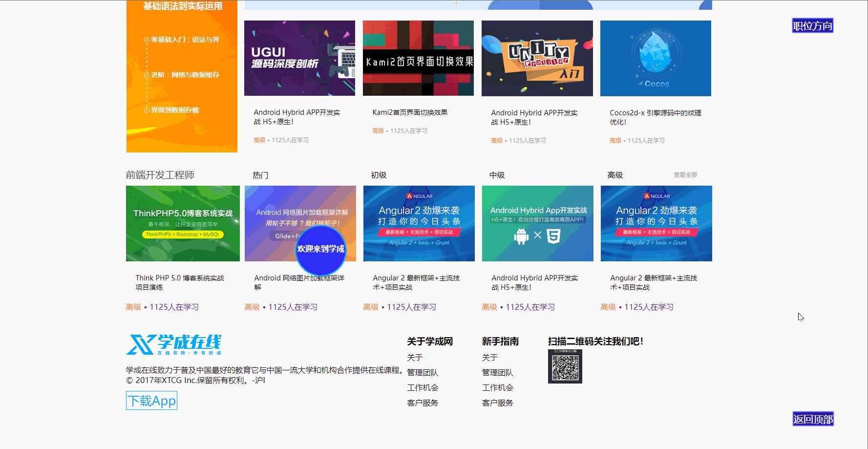Click the 关于学成网 footer heading
Image resolution: width=868 pixels, height=449 pixels.
point(430,342)
